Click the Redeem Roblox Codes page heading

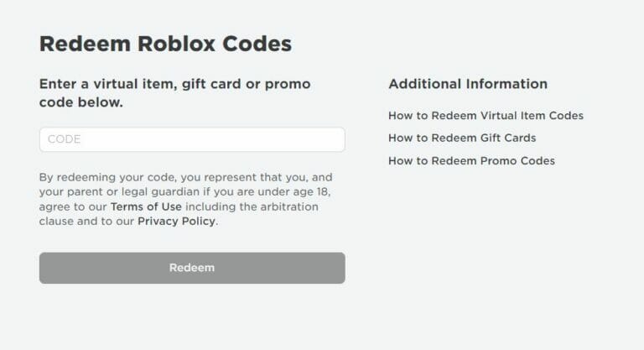[165, 44]
